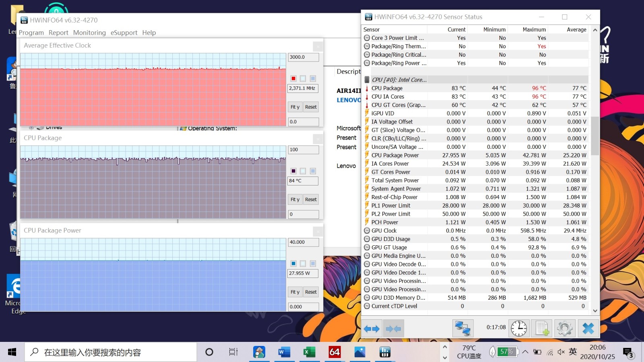Click the collapse columns grey arrows icon
Screen dimensions: 644x362
coord(393,329)
